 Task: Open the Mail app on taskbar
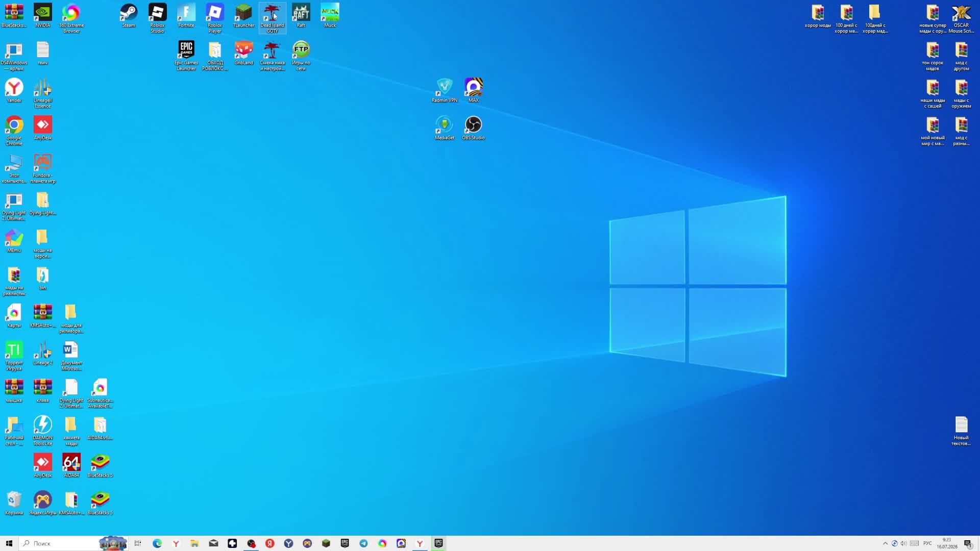213,543
